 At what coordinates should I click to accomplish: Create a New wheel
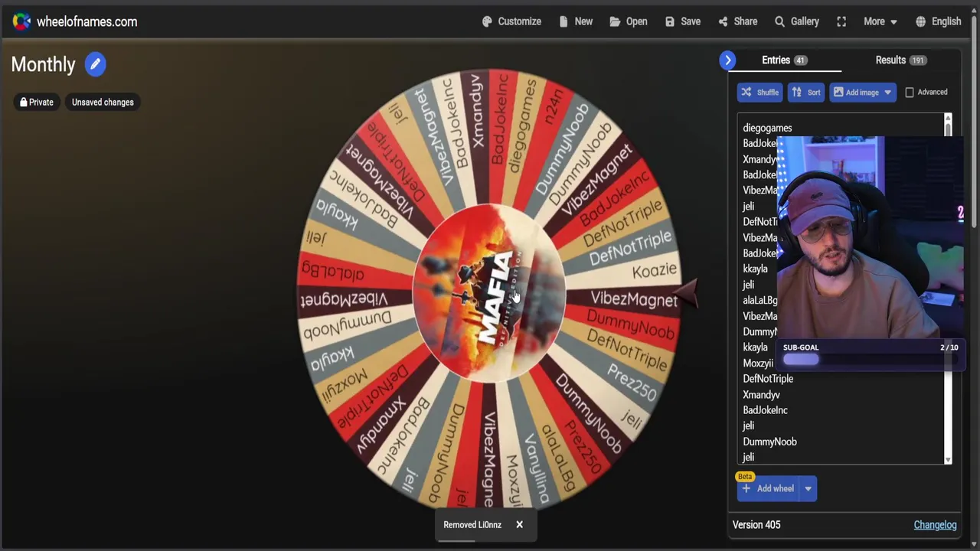tap(576, 21)
